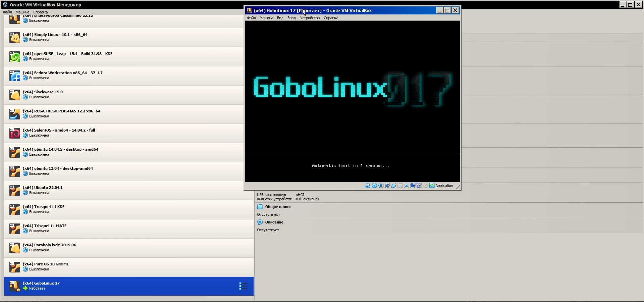Open Справка menu in VirtualBox Manager window
The image size is (644, 302).
pos(41,12)
